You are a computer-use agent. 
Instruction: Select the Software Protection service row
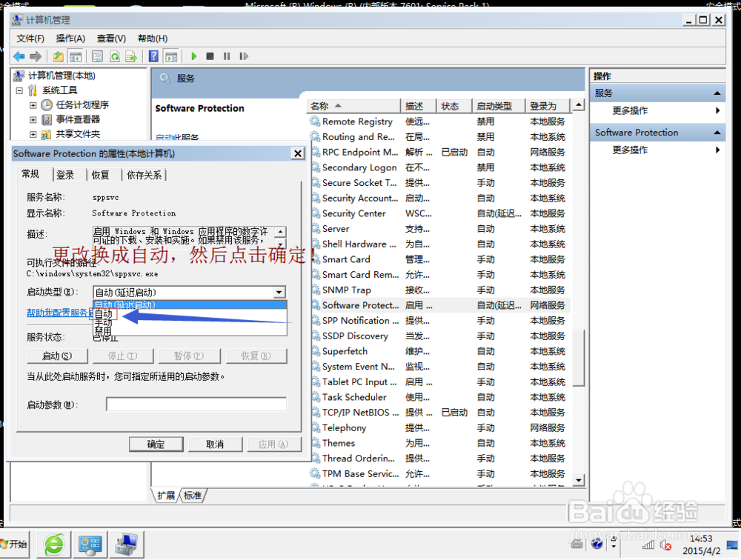point(354,304)
